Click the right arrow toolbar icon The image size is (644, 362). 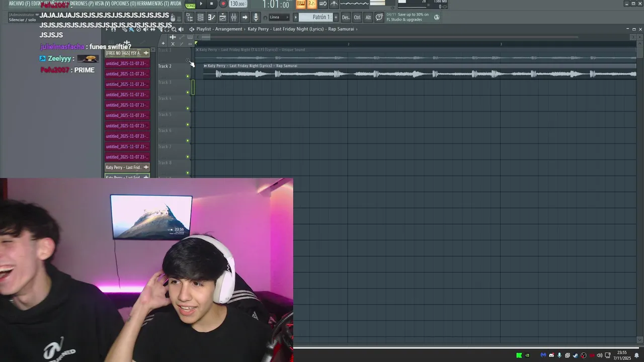[245, 18]
